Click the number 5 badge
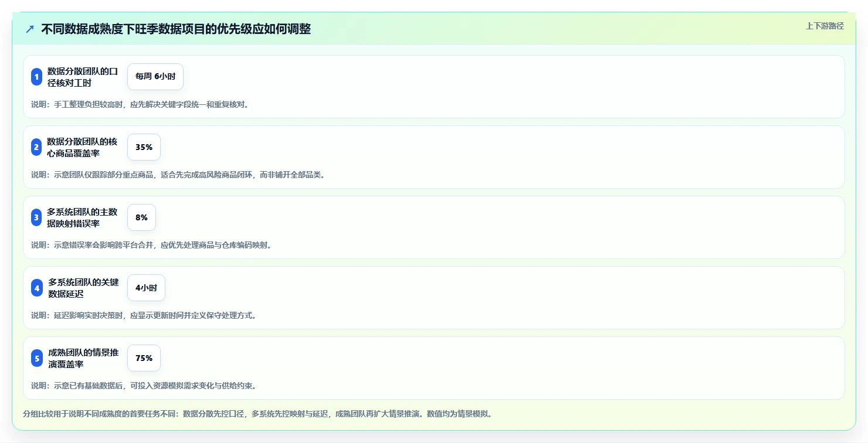The width and height of the screenshot is (868, 443). point(37,358)
